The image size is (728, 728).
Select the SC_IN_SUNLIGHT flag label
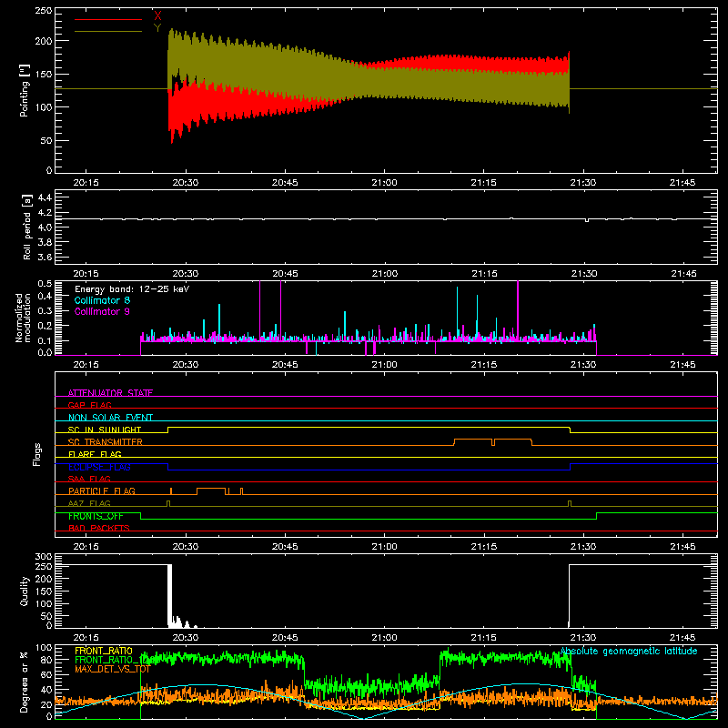105,430
